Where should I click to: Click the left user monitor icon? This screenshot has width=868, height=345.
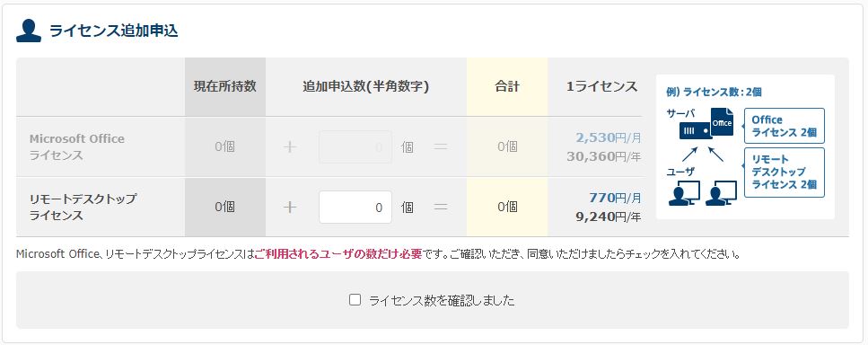pyautogui.click(x=684, y=193)
